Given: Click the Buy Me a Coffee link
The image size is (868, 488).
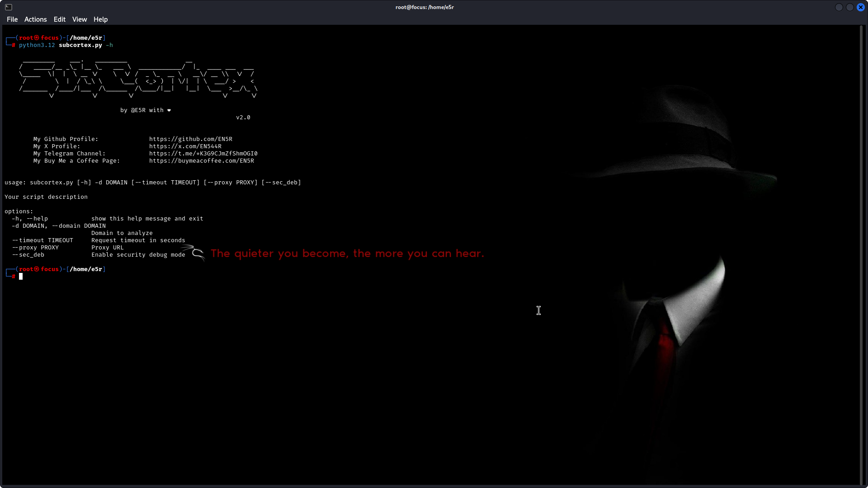Looking at the screenshot, I should click(202, 160).
